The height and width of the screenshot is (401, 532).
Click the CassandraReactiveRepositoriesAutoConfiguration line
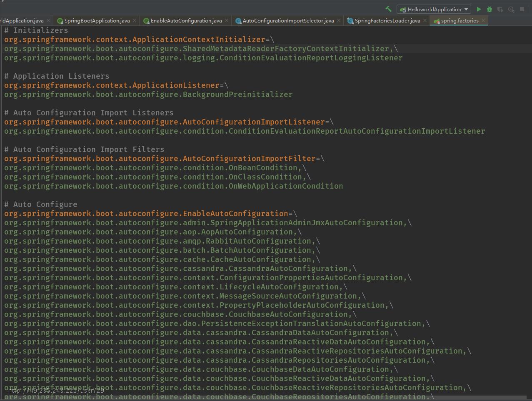point(238,351)
